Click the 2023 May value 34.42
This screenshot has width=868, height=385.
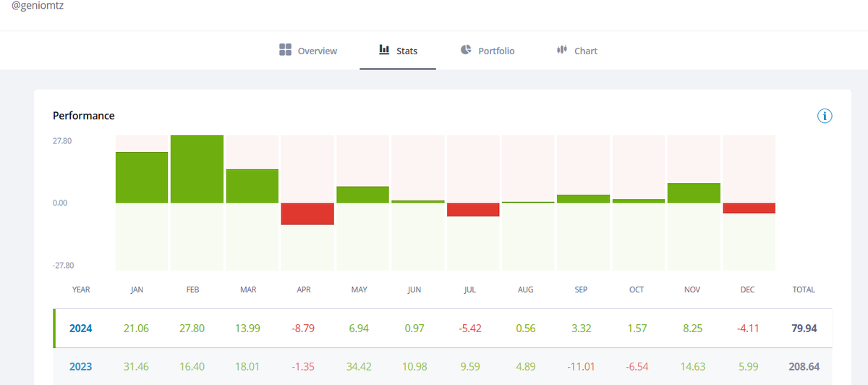pos(359,366)
